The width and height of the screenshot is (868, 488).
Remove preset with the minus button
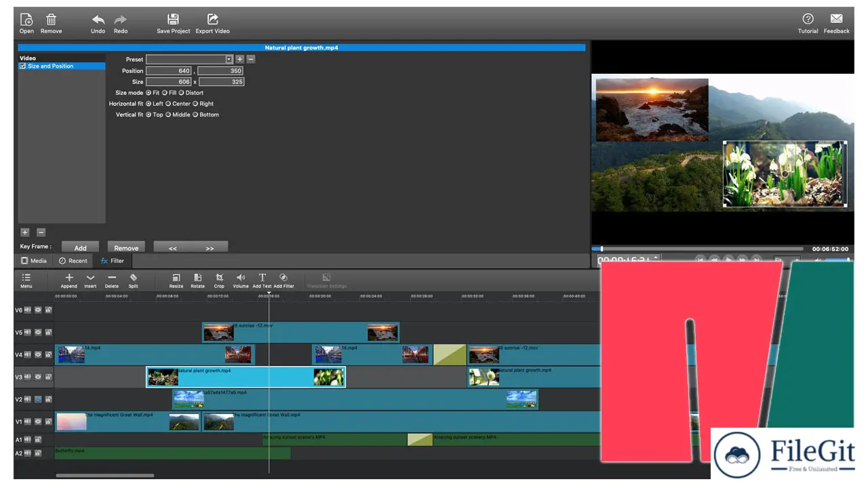251,60
